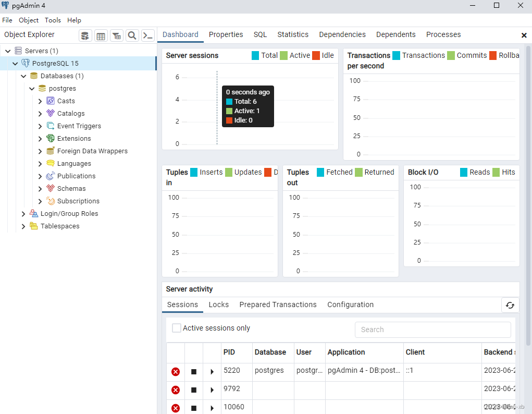Switch to the Properties tab

click(x=226, y=34)
